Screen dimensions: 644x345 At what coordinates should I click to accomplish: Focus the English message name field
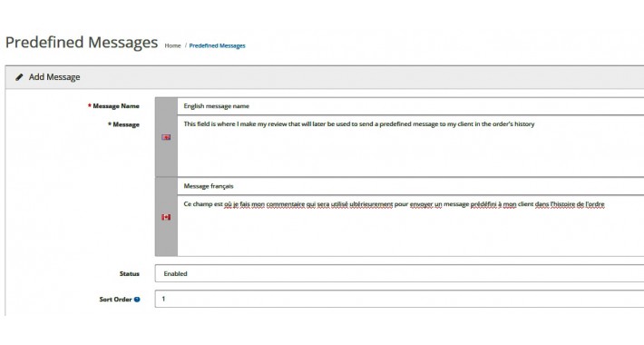pos(411,106)
